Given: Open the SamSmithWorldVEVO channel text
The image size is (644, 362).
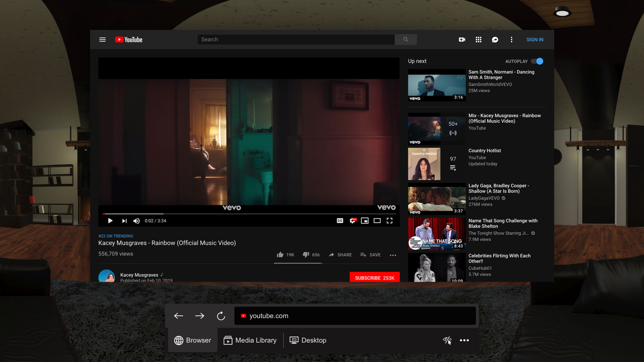Looking at the screenshot, I should (490, 84).
